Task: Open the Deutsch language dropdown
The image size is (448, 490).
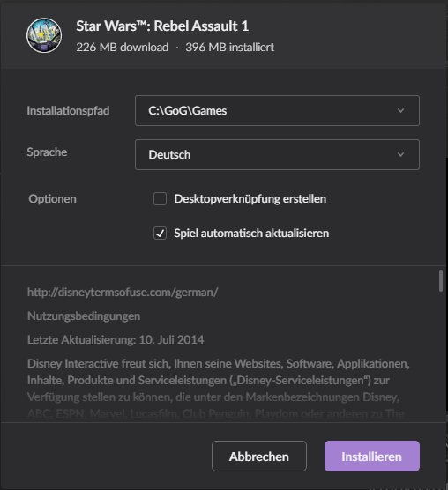Action: 277,155
